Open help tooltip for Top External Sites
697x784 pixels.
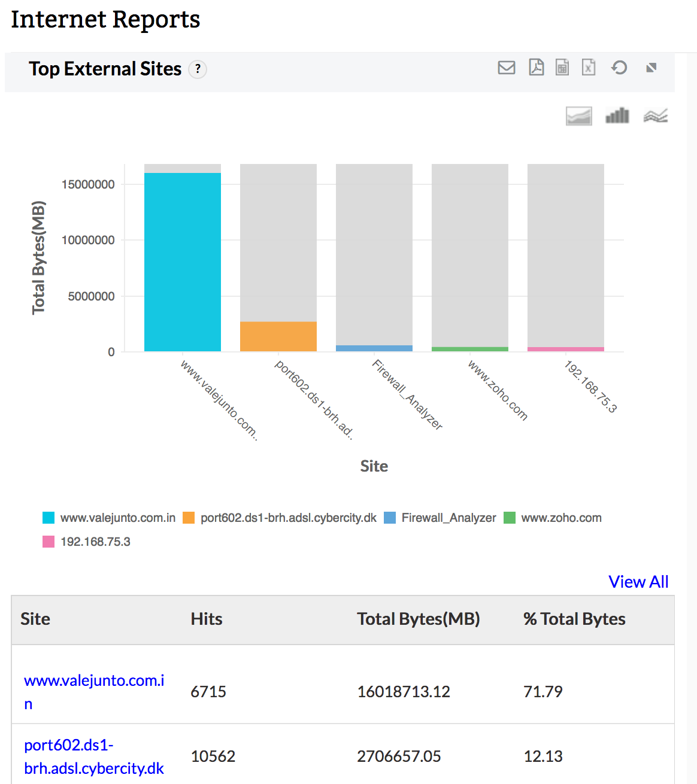click(x=198, y=69)
